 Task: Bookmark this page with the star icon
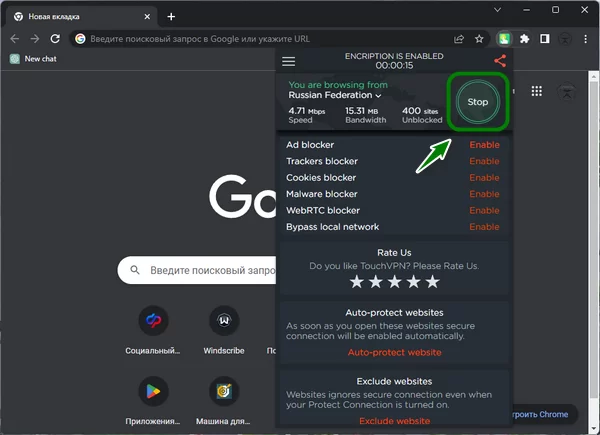pyautogui.click(x=479, y=39)
